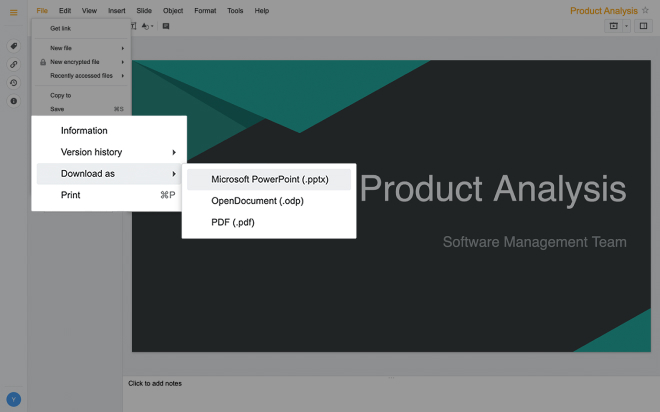Toggle the side panel layout icon
Image resolution: width=660 pixels, height=412 pixels.
pyautogui.click(x=643, y=26)
